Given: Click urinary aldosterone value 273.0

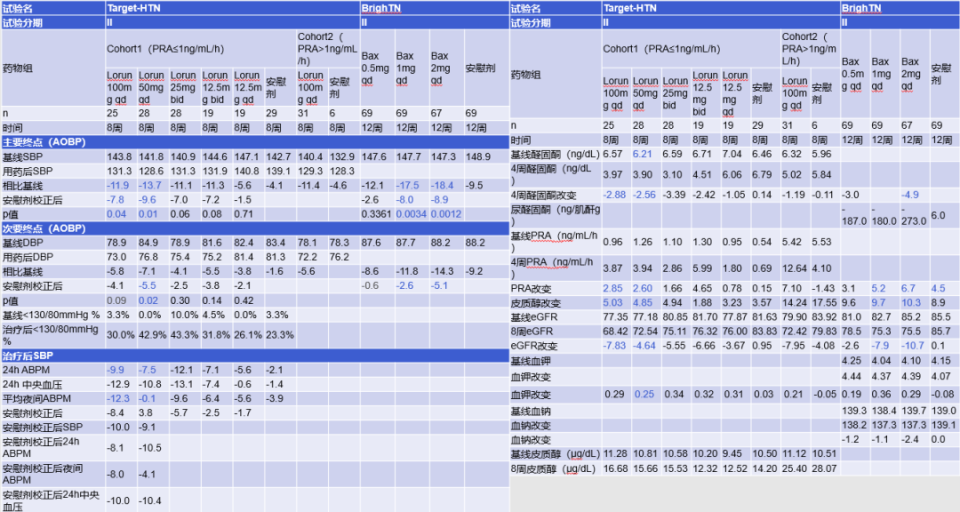Looking at the screenshot, I should tap(914, 216).
